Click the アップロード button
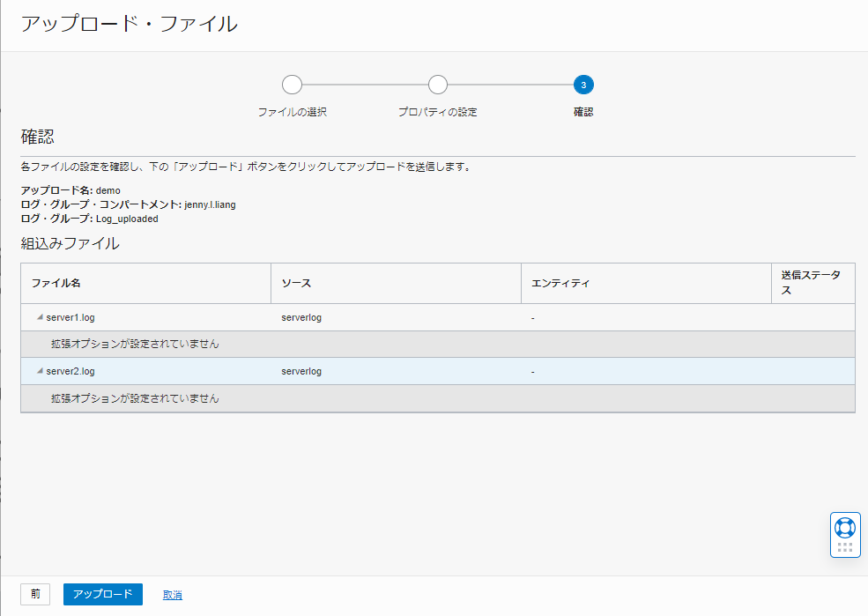Image resolution: width=868 pixels, height=616 pixels. (x=102, y=594)
